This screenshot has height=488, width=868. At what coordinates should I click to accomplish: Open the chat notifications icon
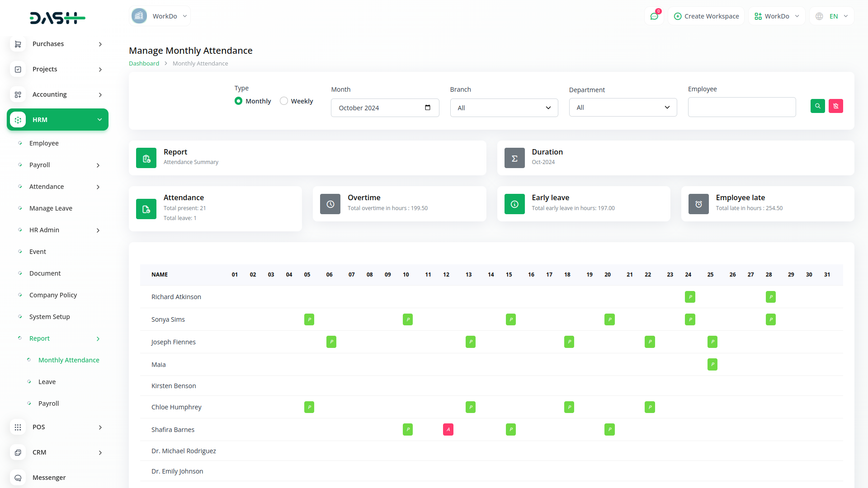pyautogui.click(x=654, y=16)
